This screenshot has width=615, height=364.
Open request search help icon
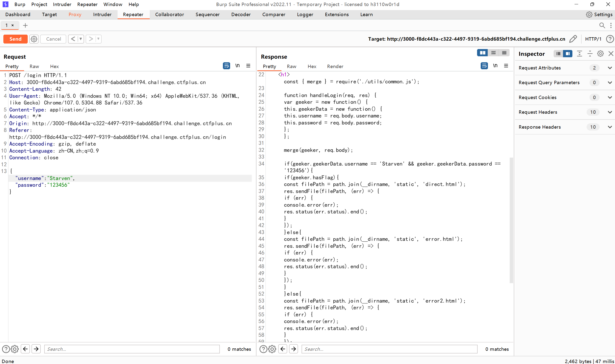point(6,349)
